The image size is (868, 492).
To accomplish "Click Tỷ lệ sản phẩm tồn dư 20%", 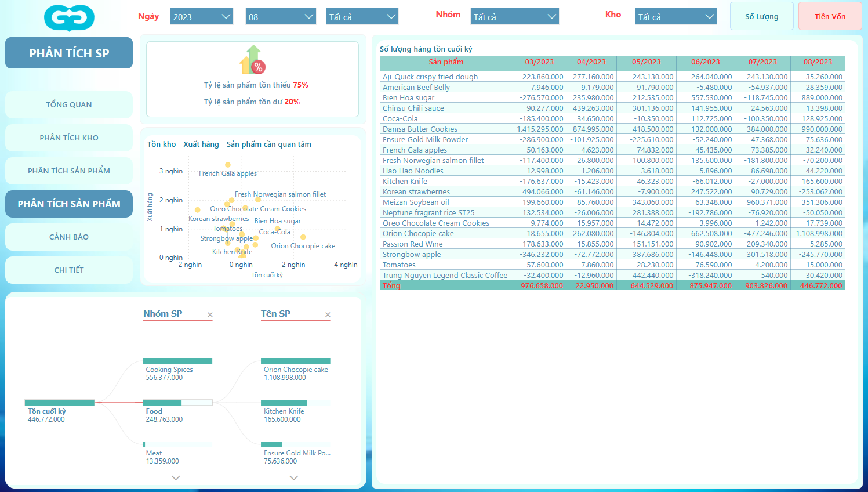I will 252,102.
